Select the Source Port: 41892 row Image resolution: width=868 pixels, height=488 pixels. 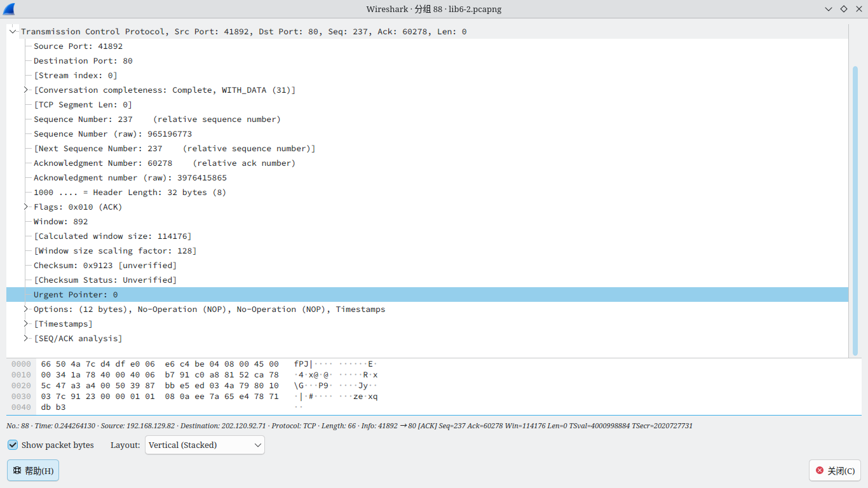[x=78, y=46]
